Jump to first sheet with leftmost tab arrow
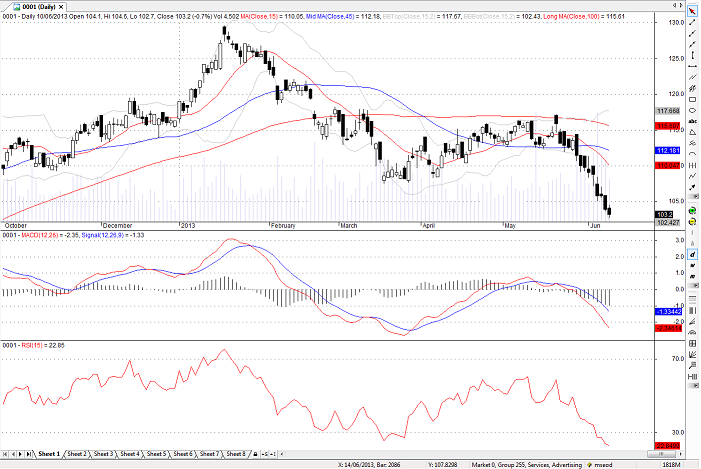Viewport: 701px width, 469px height. (4, 454)
